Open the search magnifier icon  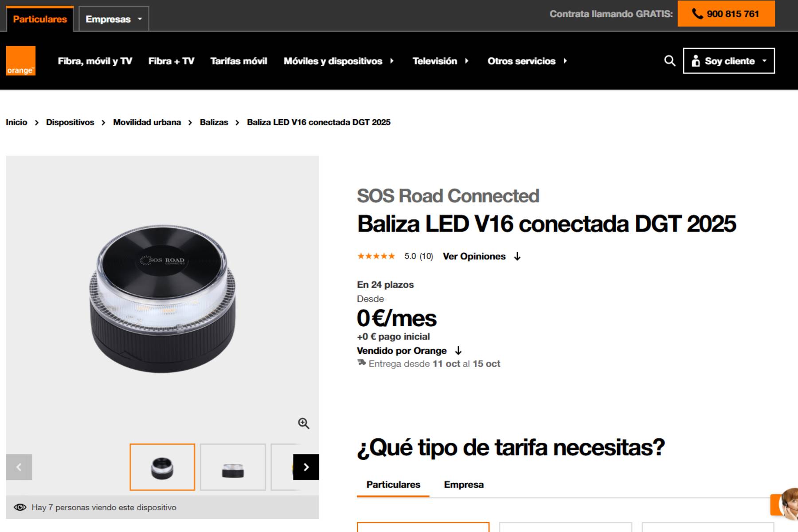pyautogui.click(x=669, y=61)
